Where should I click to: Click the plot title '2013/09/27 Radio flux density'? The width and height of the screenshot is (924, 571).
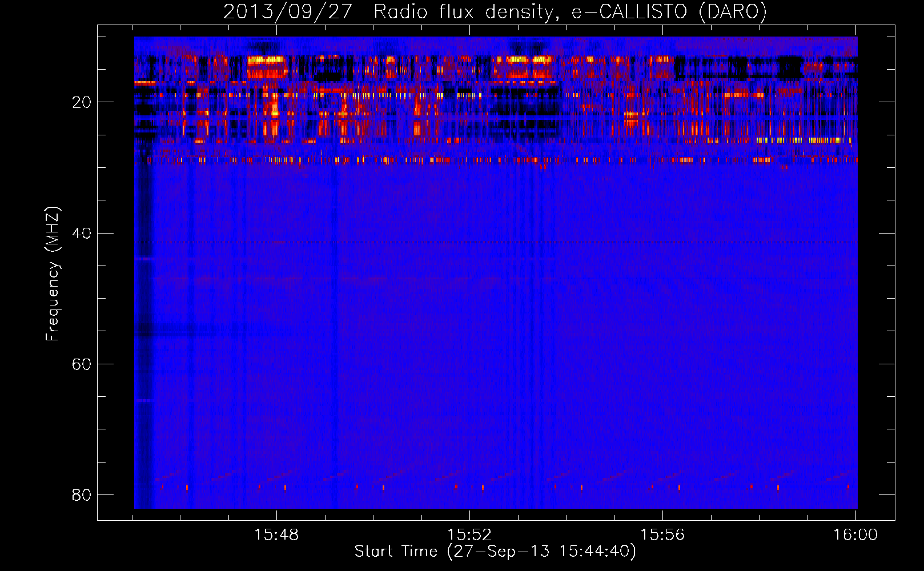coord(495,11)
